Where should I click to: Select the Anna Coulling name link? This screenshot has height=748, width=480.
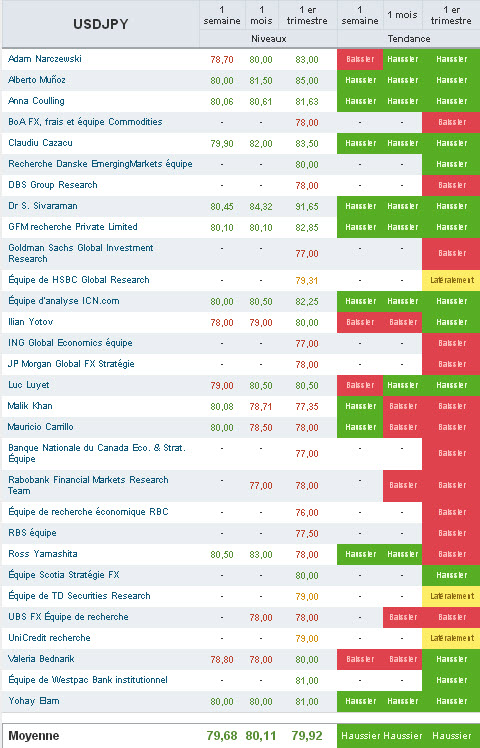point(36,101)
